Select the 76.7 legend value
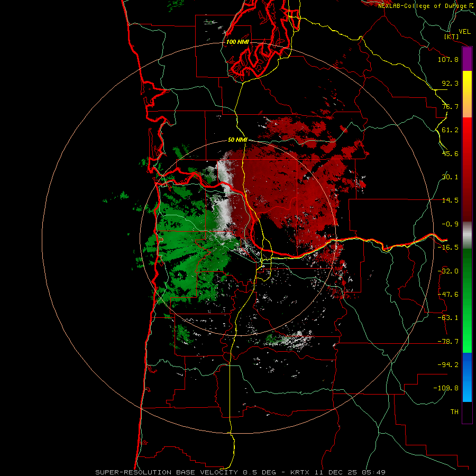This screenshot has height=476, width=476. coord(450,106)
